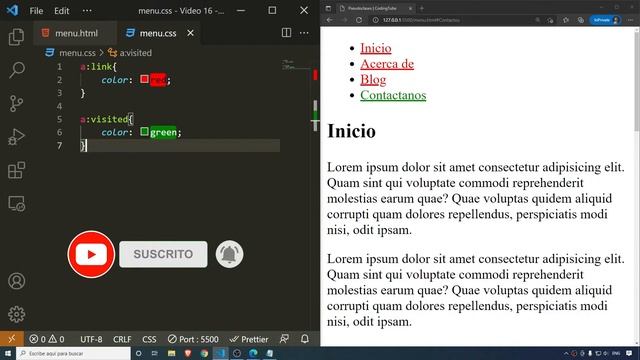Open the Accounts menu in VS Code
Screen dimensions: 640x360
tap(16, 281)
